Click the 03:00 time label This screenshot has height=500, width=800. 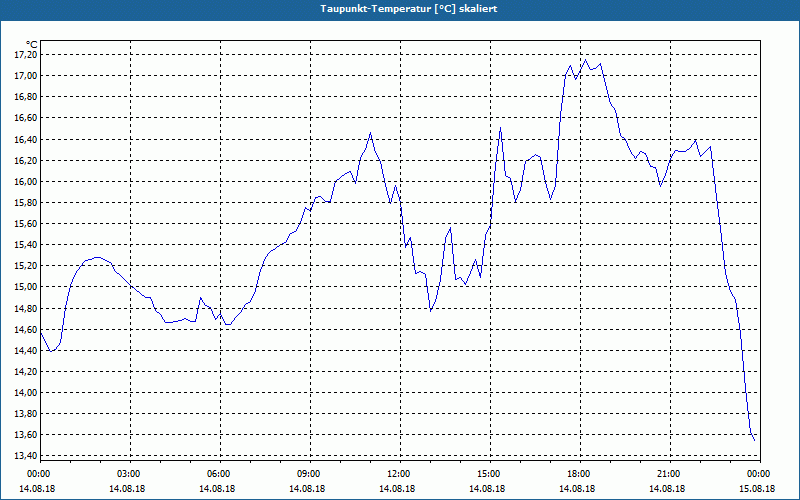(130, 474)
